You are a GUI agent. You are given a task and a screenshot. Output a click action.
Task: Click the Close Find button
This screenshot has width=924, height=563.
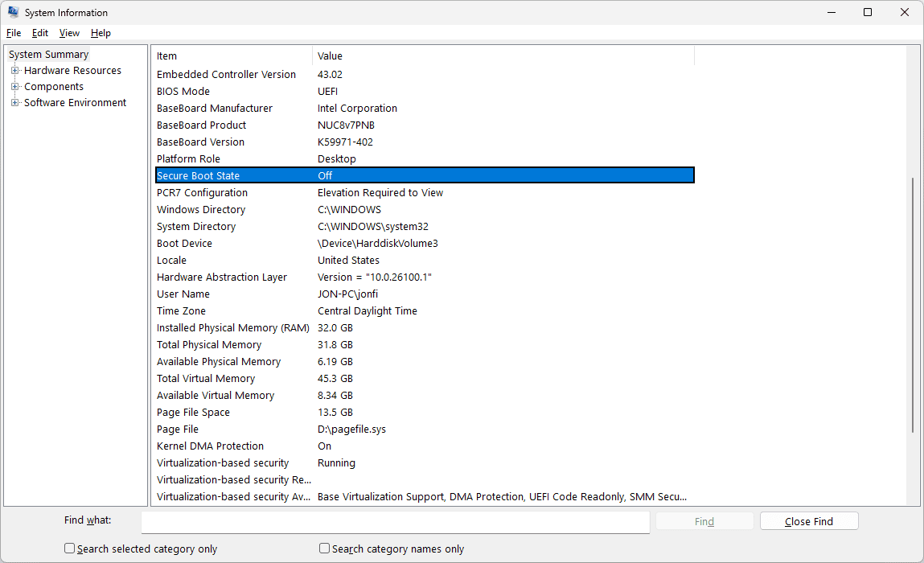point(808,521)
